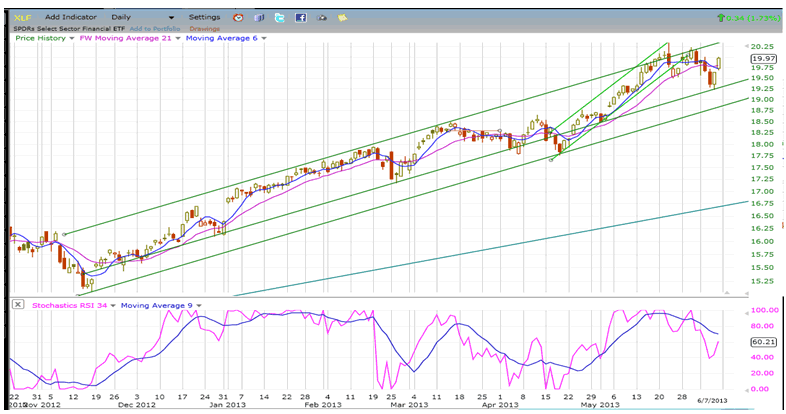Open the Add Indicator menu
This screenshot has height=414, width=786.
(72, 18)
